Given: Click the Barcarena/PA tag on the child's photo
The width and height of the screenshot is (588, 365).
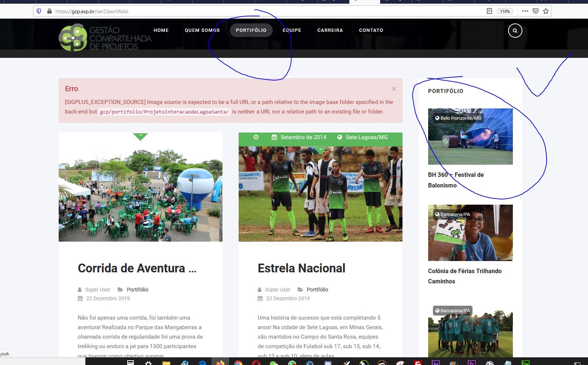Looking at the screenshot, I should click(452, 215).
